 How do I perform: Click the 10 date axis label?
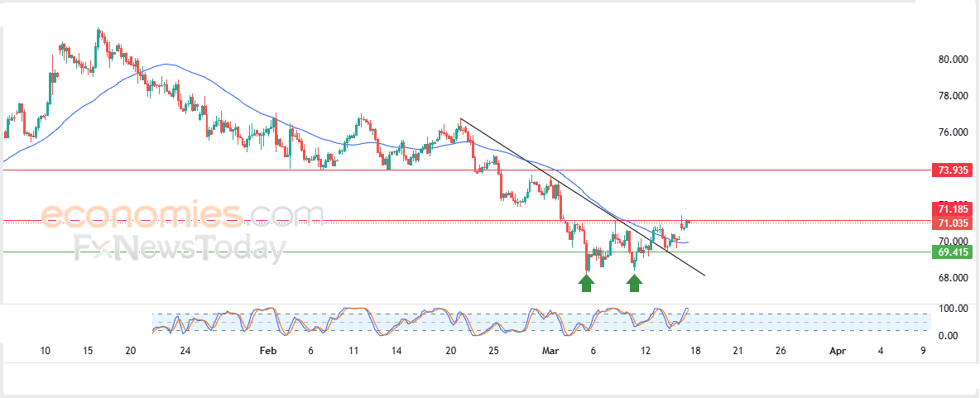tap(45, 351)
